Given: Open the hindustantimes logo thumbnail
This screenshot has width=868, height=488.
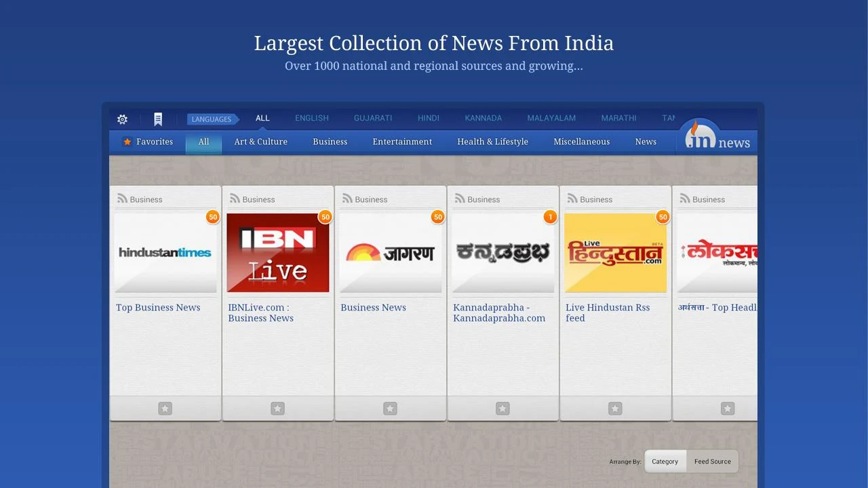Looking at the screenshot, I should [165, 253].
